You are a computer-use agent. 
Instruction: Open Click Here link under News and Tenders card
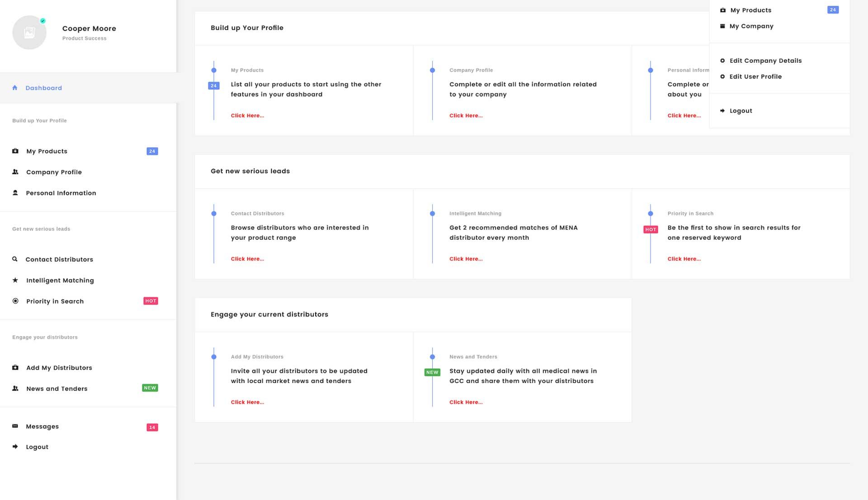[466, 402]
